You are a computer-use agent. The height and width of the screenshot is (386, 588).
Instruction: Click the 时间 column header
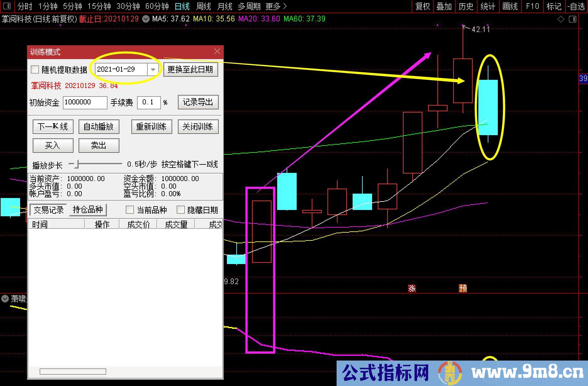point(57,224)
